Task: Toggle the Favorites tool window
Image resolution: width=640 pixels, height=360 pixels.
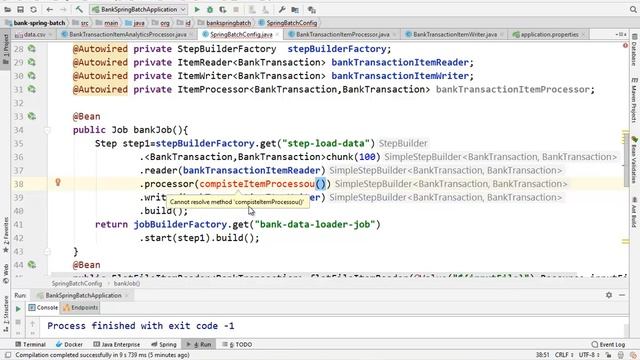Action: coord(5,235)
